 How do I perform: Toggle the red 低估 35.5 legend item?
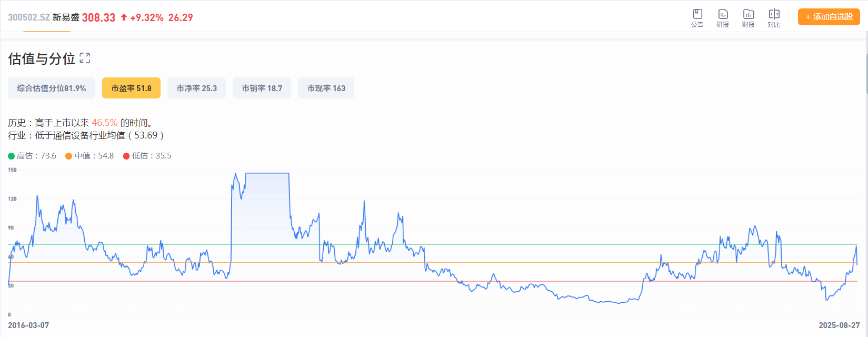pos(147,156)
